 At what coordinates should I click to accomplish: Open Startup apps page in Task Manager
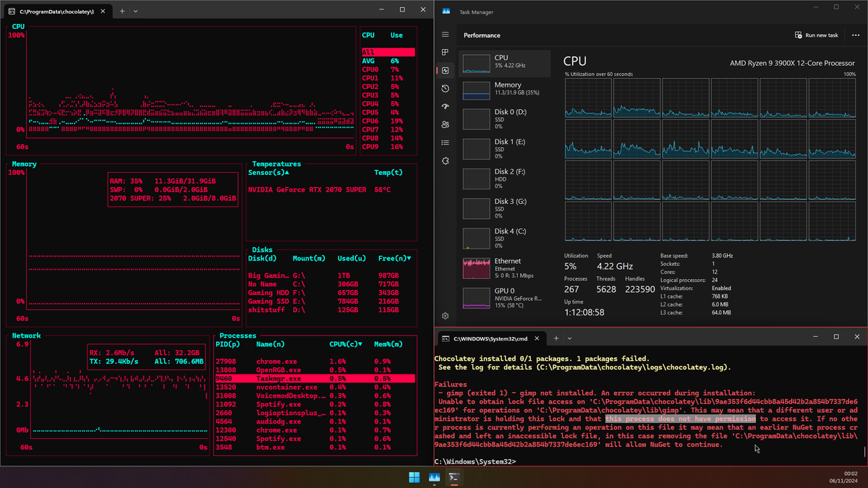pos(446,106)
